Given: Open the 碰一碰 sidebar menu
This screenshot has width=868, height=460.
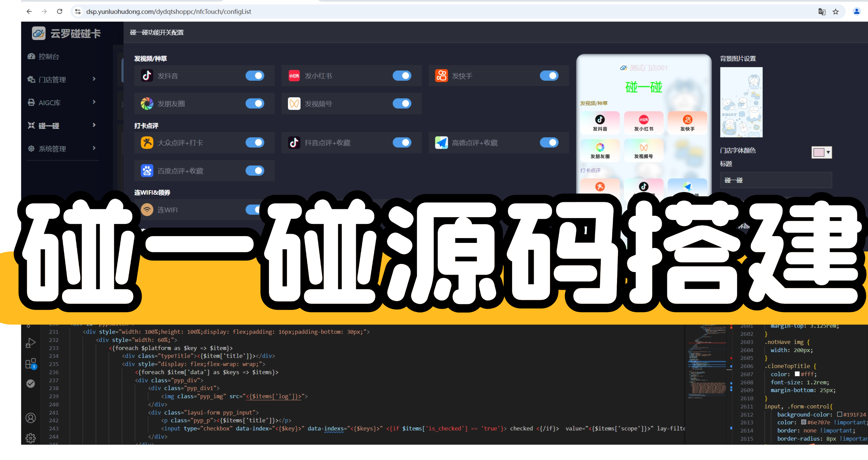Looking at the screenshot, I should coord(49,125).
